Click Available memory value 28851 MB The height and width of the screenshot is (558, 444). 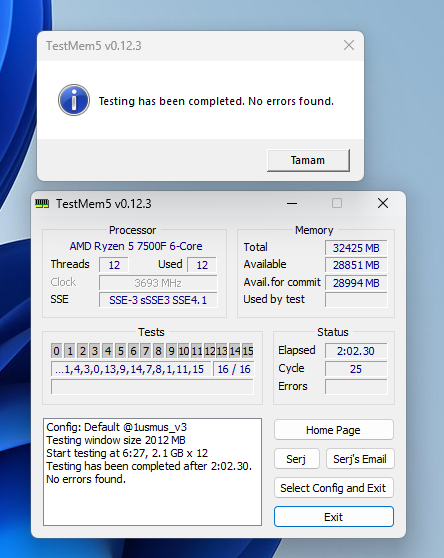tap(356, 265)
